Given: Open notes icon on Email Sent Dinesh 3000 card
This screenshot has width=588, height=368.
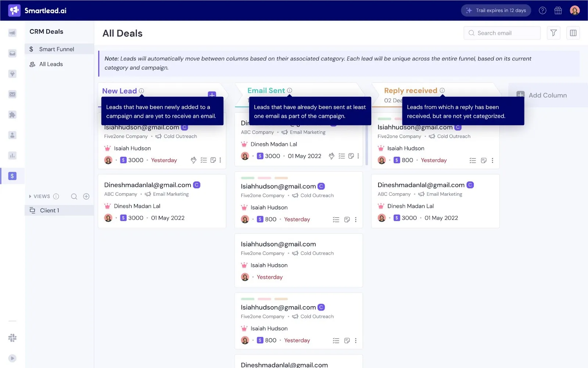Looking at the screenshot, I should 351,156.
